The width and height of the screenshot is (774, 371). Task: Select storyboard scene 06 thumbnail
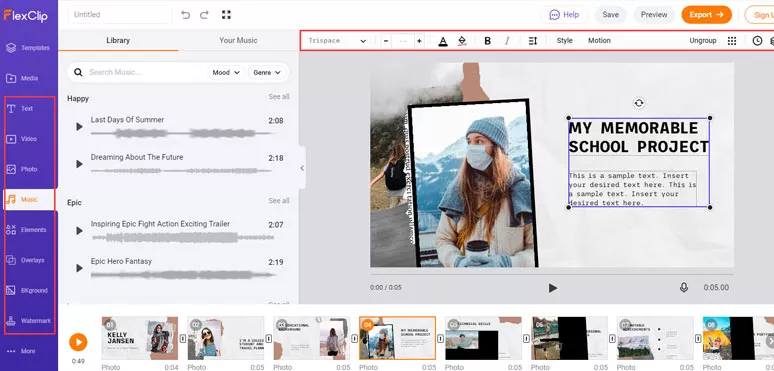point(569,338)
